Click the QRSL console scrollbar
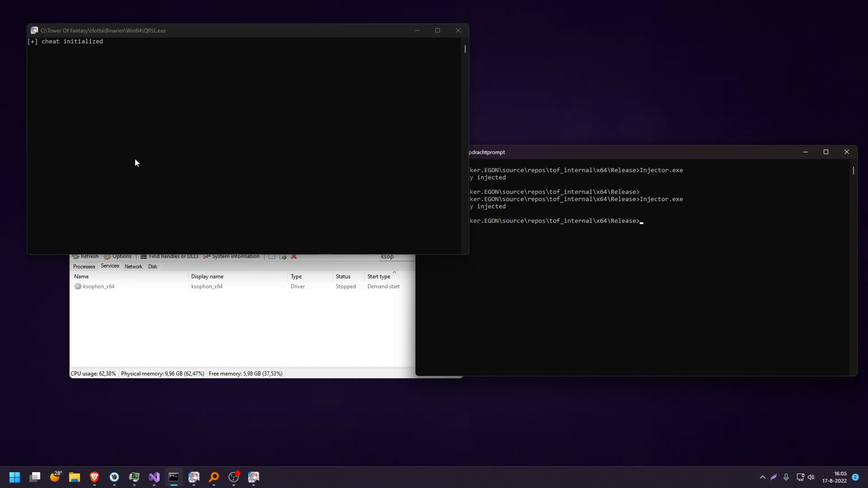 (465, 49)
